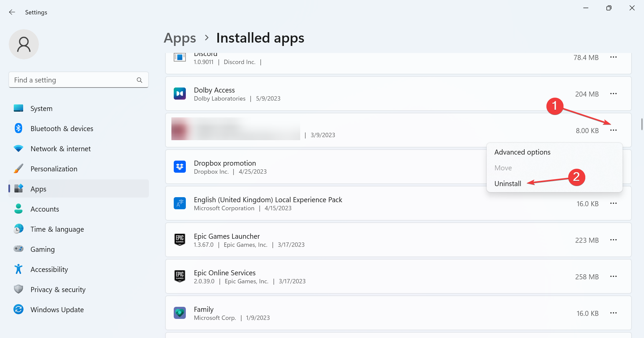Click the English Local Experience Pack icon
This screenshot has width=644, height=338.
coord(180,203)
